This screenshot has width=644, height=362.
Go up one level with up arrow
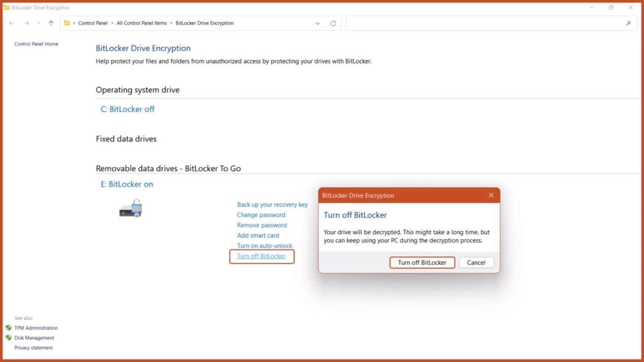[x=51, y=23]
